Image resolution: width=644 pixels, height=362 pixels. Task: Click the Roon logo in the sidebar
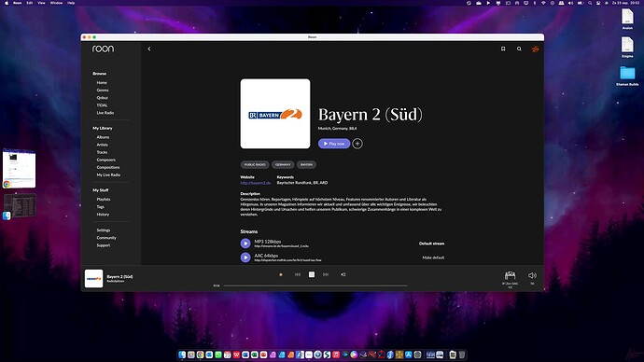(103, 49)
